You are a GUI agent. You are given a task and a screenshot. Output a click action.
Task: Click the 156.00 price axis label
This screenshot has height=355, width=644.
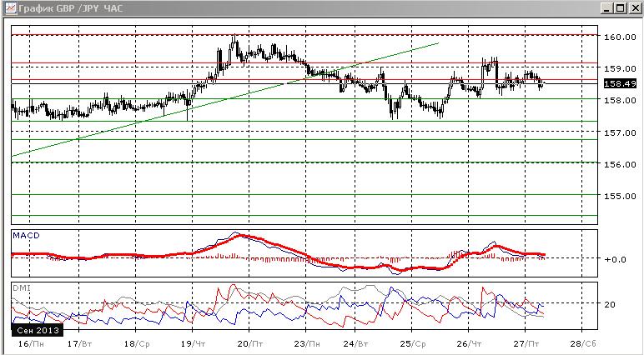pyautogui.click(x=620, y=164)
